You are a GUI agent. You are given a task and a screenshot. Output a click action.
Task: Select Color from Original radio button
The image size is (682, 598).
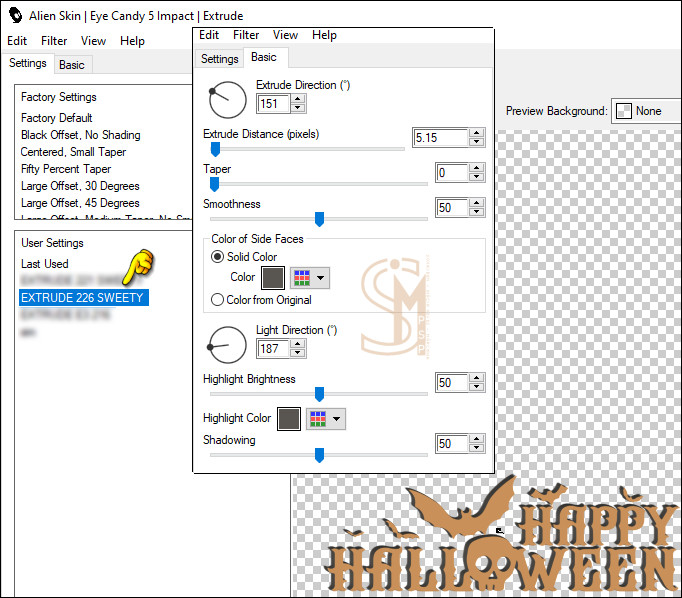[218, 300]
